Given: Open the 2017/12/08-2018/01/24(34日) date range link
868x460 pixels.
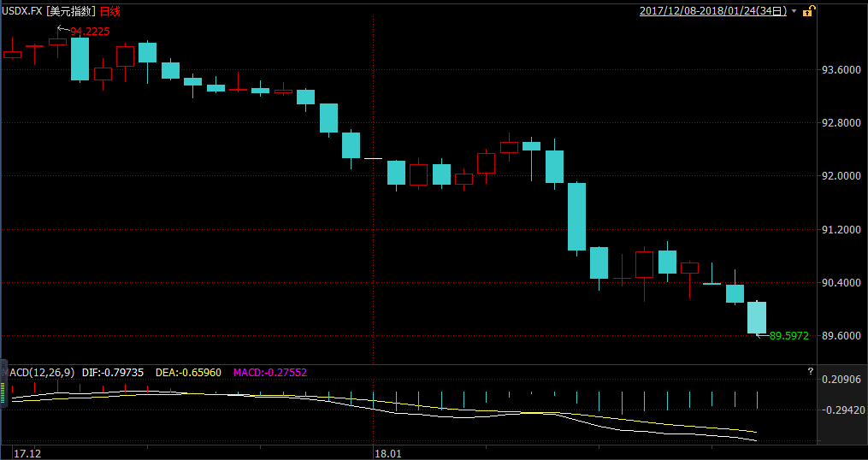Looking at the screenshot, I should [713, 11].
